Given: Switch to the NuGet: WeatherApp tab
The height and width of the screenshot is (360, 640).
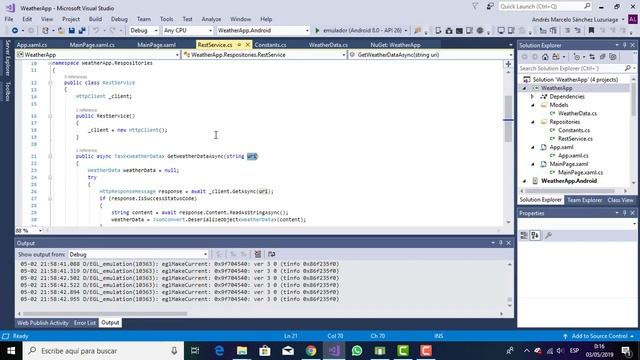Looking at the screenshot, I should [x=395, y=45].
